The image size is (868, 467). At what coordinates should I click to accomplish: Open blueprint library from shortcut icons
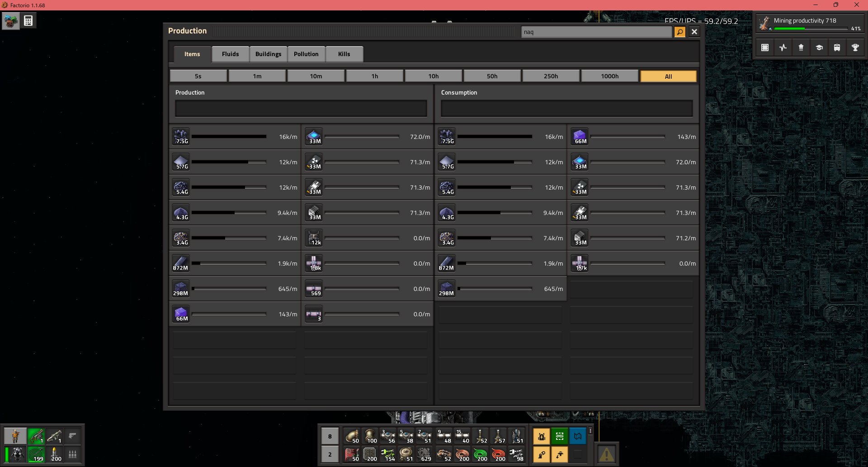point(765,48)
